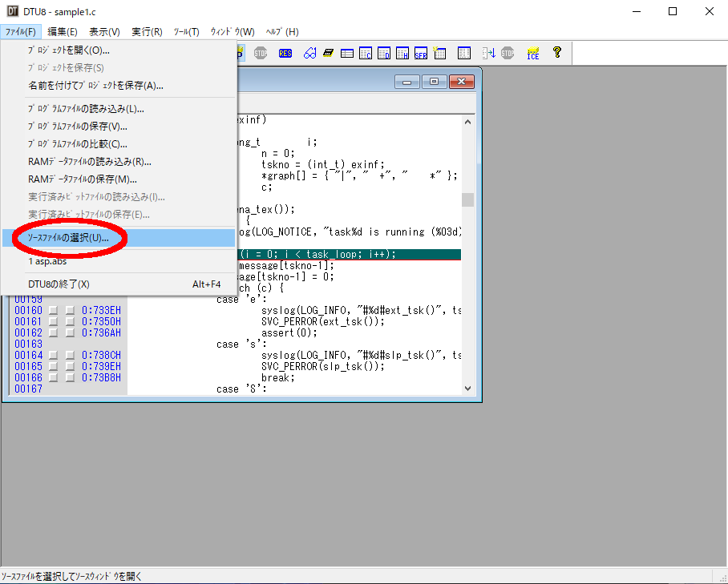Click the yellow question mark help icon
This screenshot has height=584, width=728.
pyautogui.click(x=557, y=52)
